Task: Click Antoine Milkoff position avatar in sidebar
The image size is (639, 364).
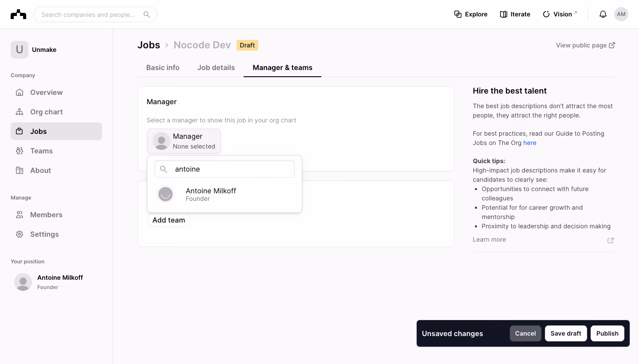Action: [x=23, y=282]
